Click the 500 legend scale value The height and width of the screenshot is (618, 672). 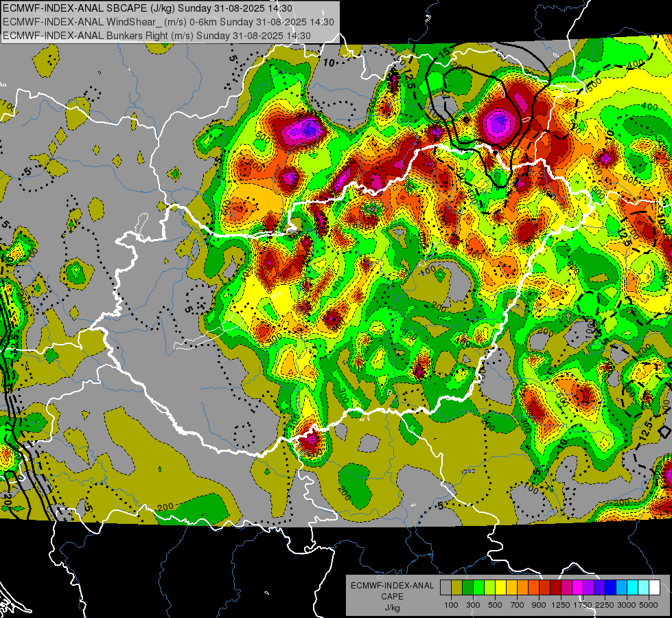[495, 605]
